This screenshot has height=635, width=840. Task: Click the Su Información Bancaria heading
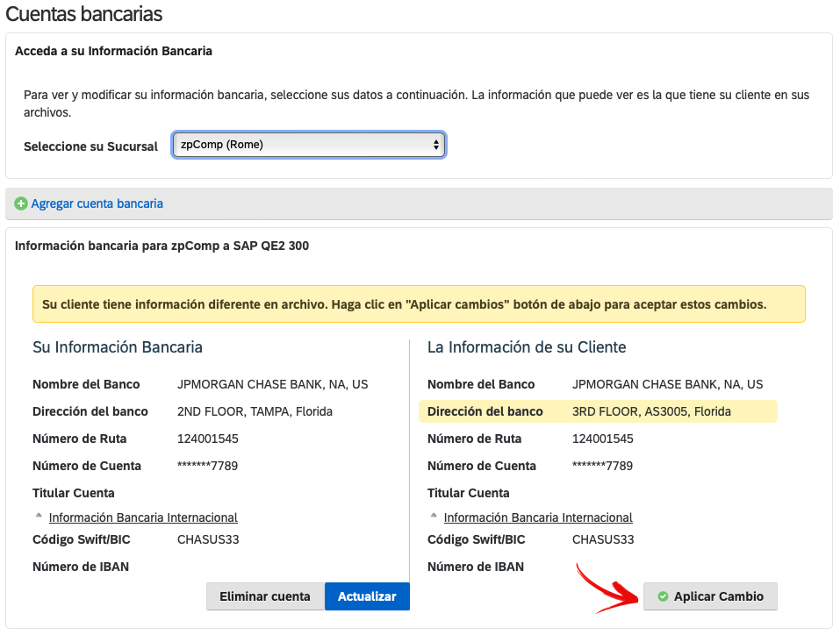(x=118, y=347)
